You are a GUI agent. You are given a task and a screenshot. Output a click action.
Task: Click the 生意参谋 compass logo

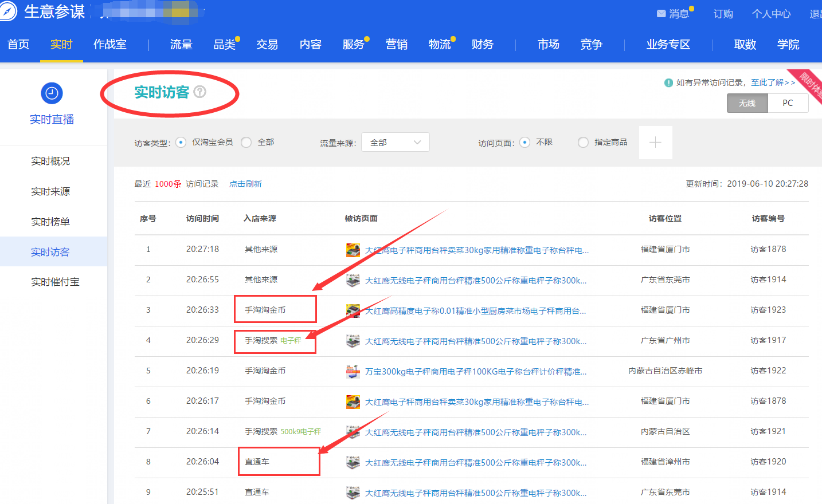click(x=7, y=11)
